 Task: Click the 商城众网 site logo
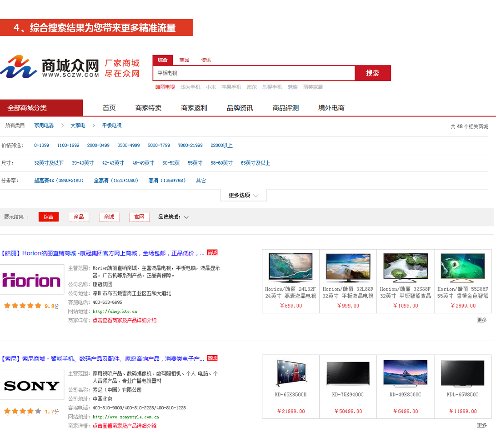[x=49, y=67]
